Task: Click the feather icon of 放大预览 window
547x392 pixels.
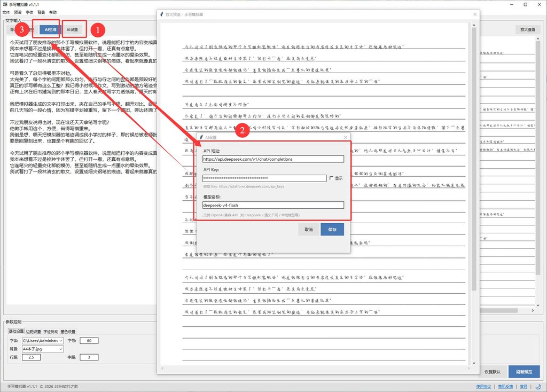Action: pos(161,14)
